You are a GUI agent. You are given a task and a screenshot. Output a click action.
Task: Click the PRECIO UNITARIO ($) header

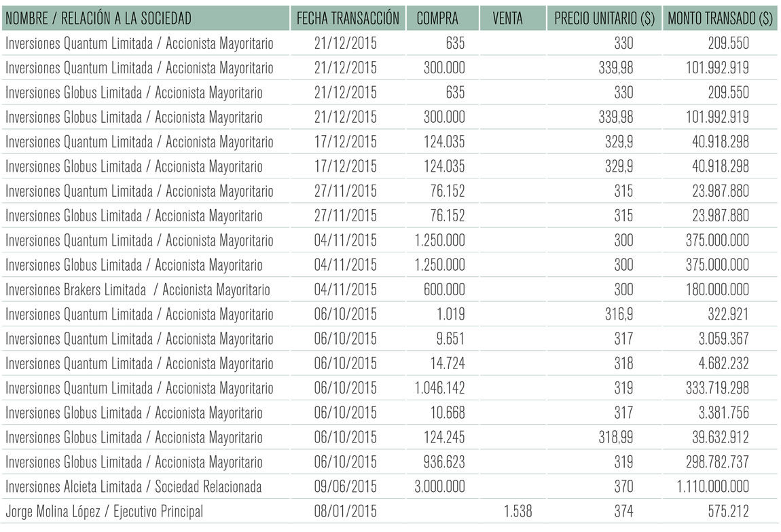604,18
